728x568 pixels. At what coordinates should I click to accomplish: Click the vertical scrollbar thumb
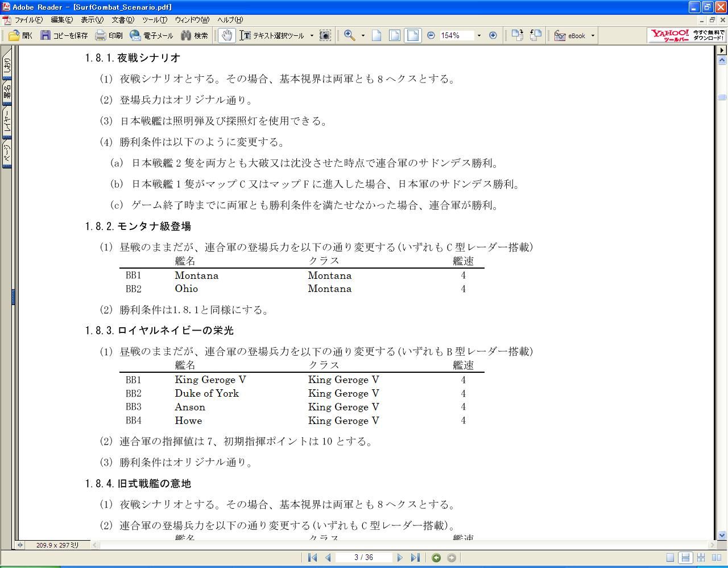click(722, 97)
